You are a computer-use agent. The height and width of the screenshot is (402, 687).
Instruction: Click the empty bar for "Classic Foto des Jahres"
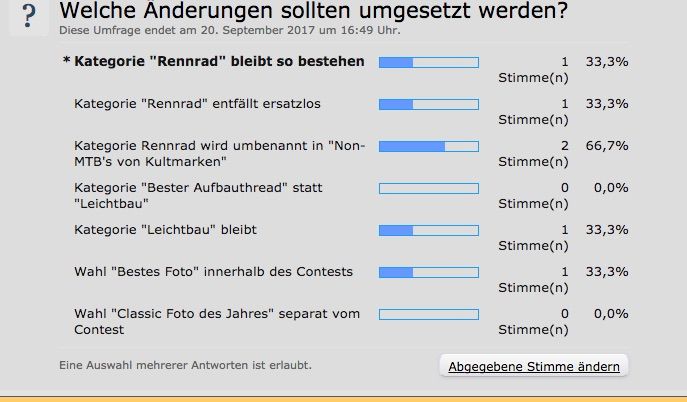(x=428, y=314)
